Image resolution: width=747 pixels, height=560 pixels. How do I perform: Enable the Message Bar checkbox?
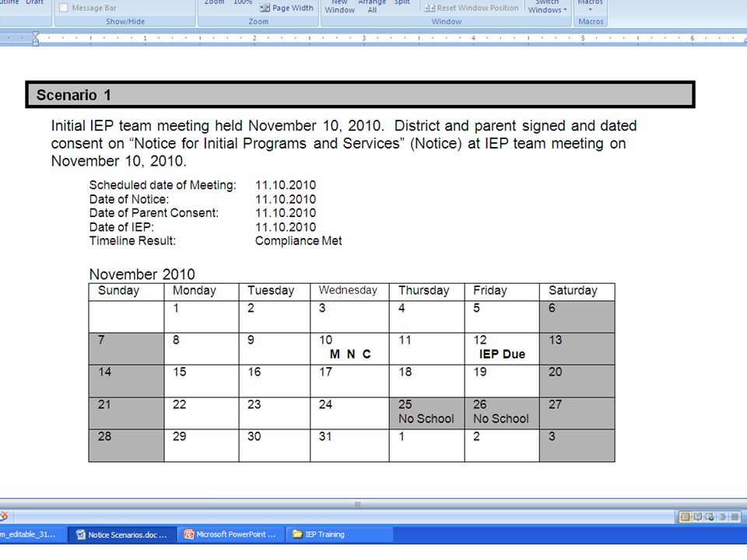tap(63, 8)
